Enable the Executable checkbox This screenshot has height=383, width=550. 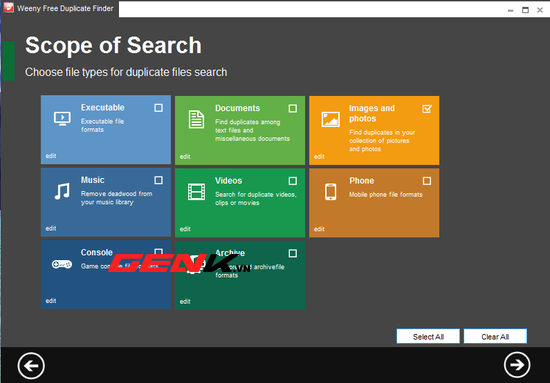coord(159,108)
